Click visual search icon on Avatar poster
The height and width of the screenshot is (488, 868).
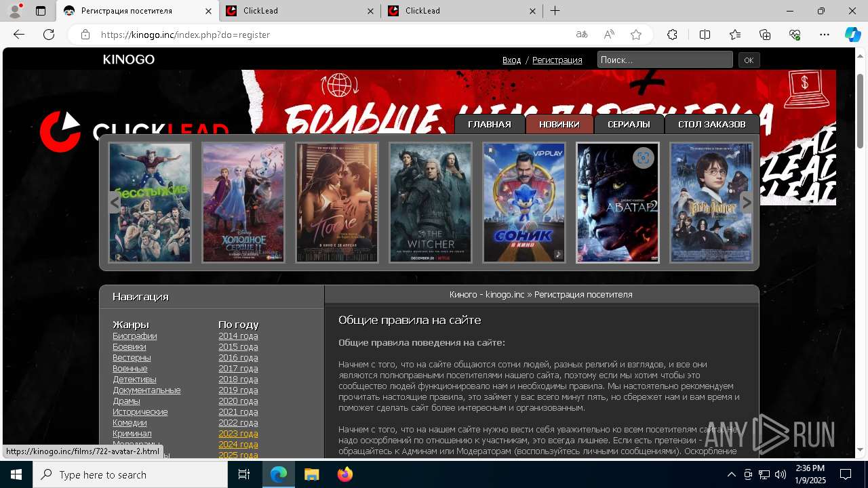click(x=643, y=158)
